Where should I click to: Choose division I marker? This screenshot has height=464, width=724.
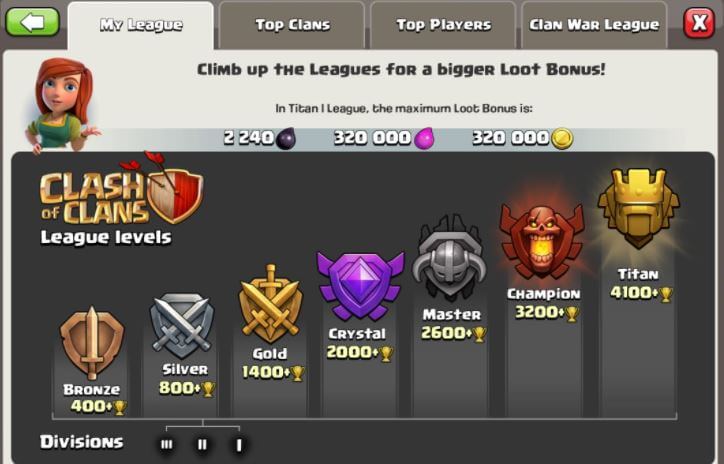pos(239,445)
